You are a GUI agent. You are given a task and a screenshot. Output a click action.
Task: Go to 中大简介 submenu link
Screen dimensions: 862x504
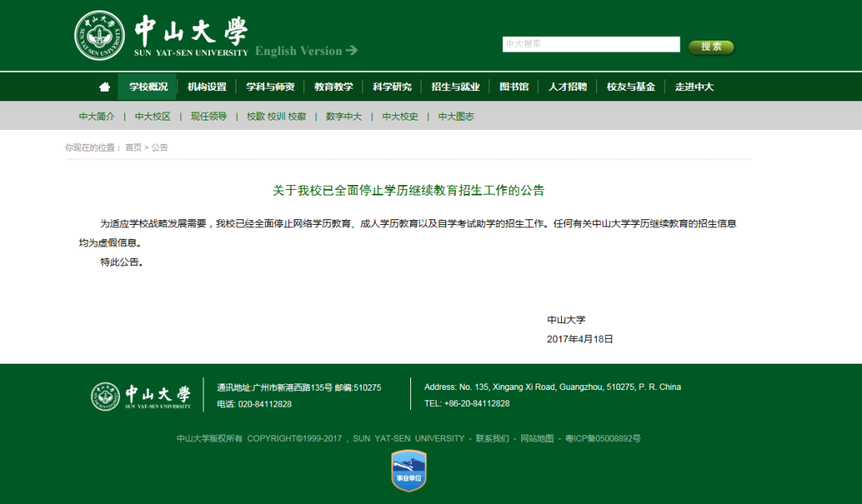point(97,116)
